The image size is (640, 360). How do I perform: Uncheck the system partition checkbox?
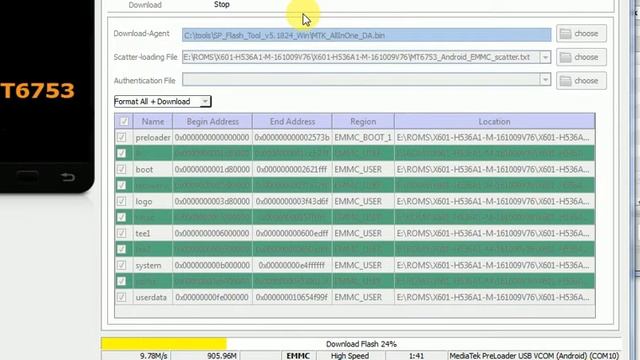coord(122,265)
